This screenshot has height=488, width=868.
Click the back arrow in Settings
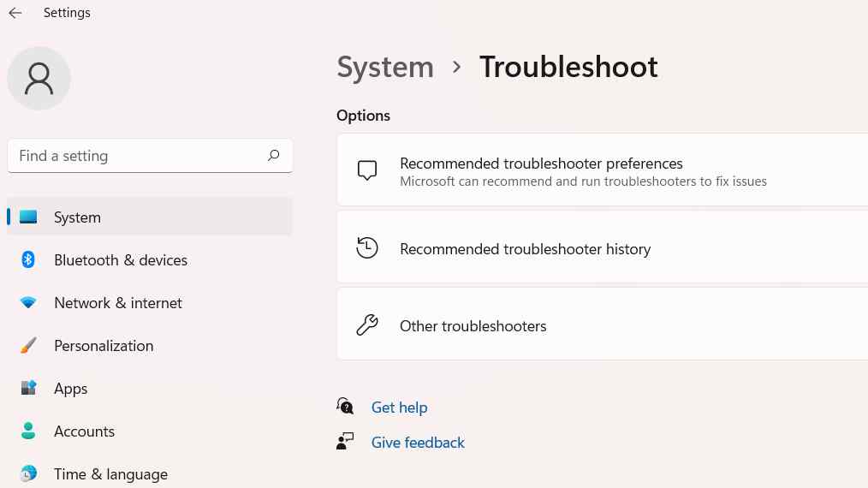pos(15,13)
